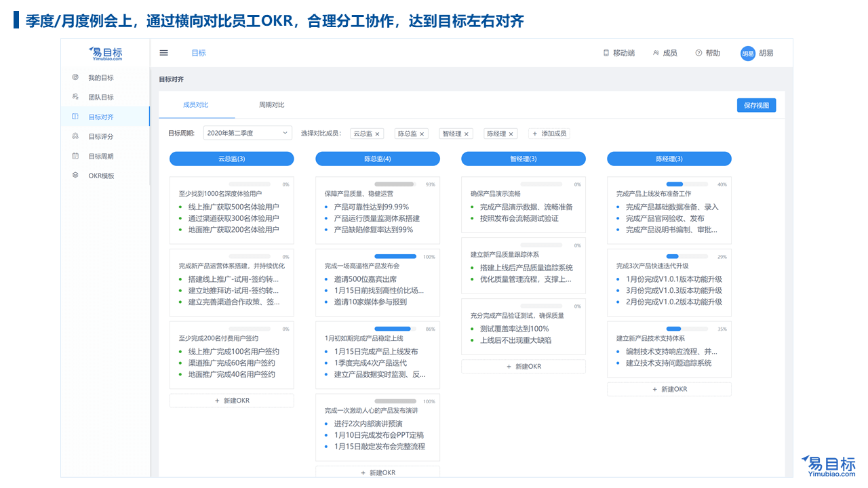Click key result 线上推广获取500名体验用户
The image size is (868, 488).
tap(233, 207)
